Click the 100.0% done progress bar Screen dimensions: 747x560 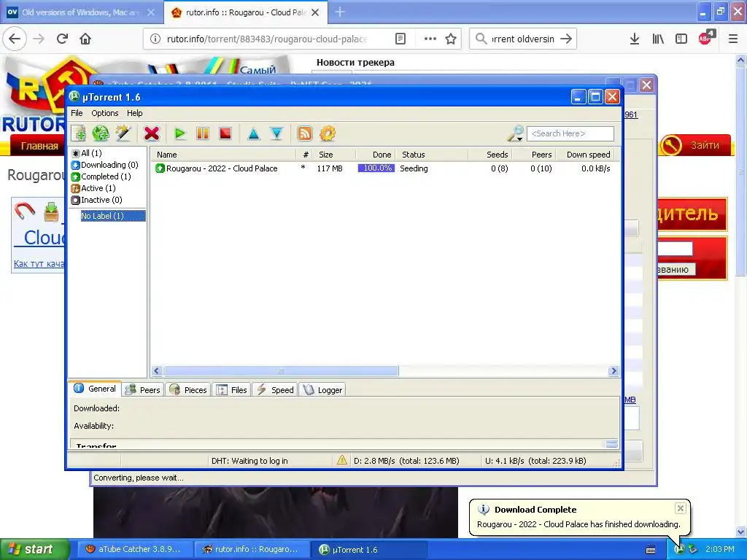click(376, 168)
